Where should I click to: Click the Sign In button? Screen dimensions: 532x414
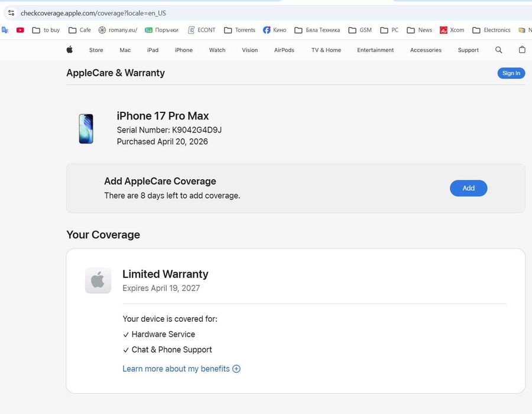pyautogui.click(x=511, y=73)
